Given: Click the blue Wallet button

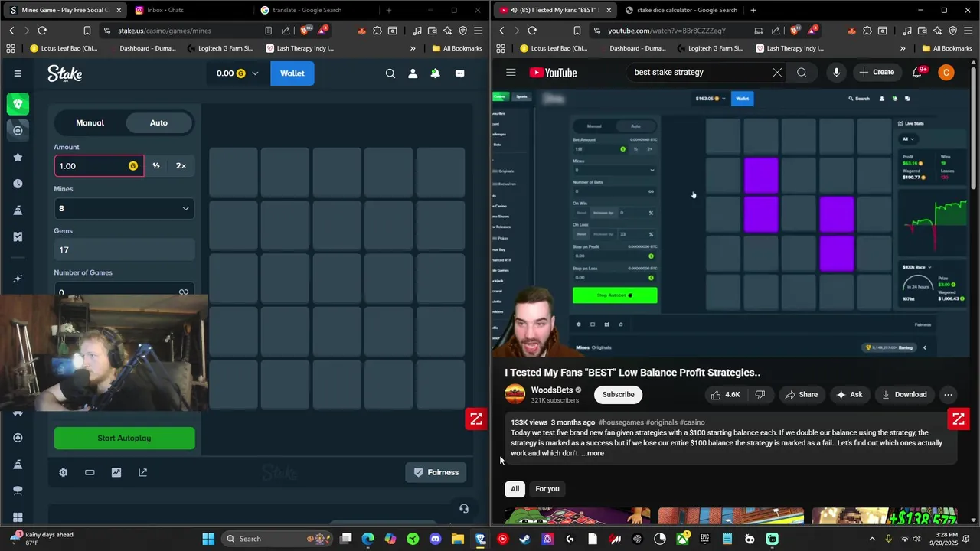Looking at the screenshot, I should [292, 73].
